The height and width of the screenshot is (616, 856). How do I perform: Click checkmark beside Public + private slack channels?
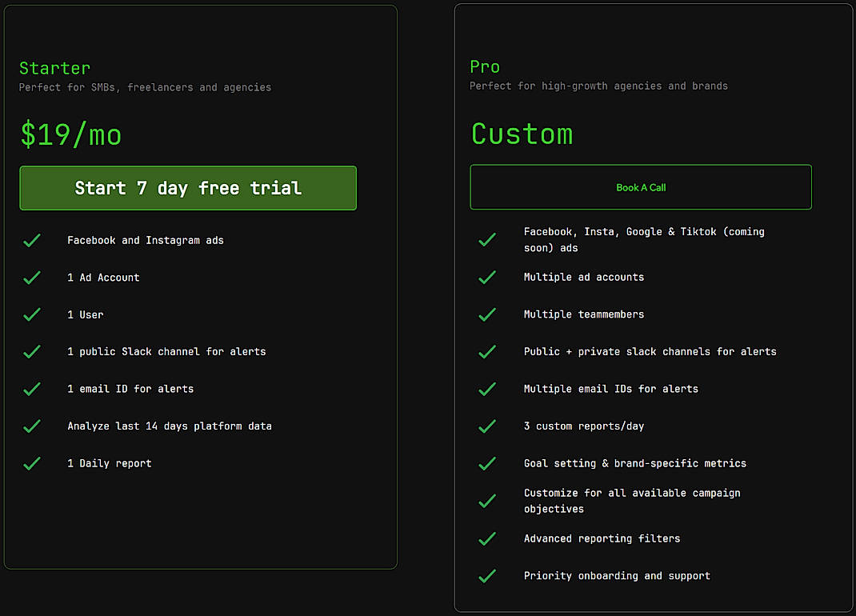(x=487, y=352)
